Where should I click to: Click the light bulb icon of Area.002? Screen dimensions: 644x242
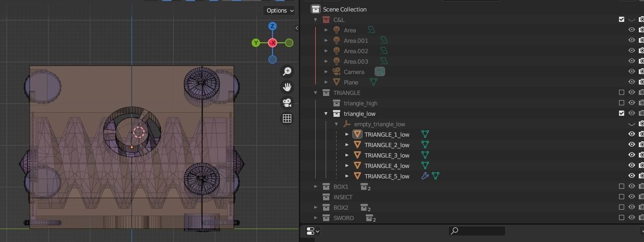pyautogui.click(x=337, y=51)
